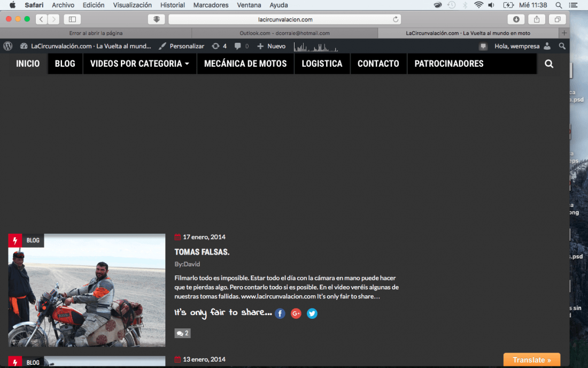Image resolution: width=588 pixels, height=368 pixels.
Task: Expand VIDEOS POR CATEGORIA dropdown
Action: [140, 64]
